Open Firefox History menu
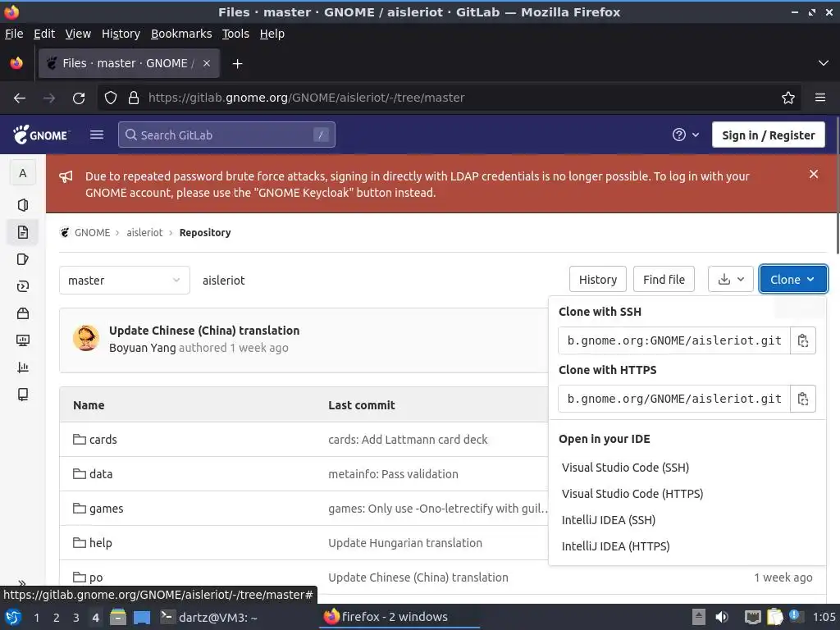Viewport: 840px width, 630px height. [121, 34]
